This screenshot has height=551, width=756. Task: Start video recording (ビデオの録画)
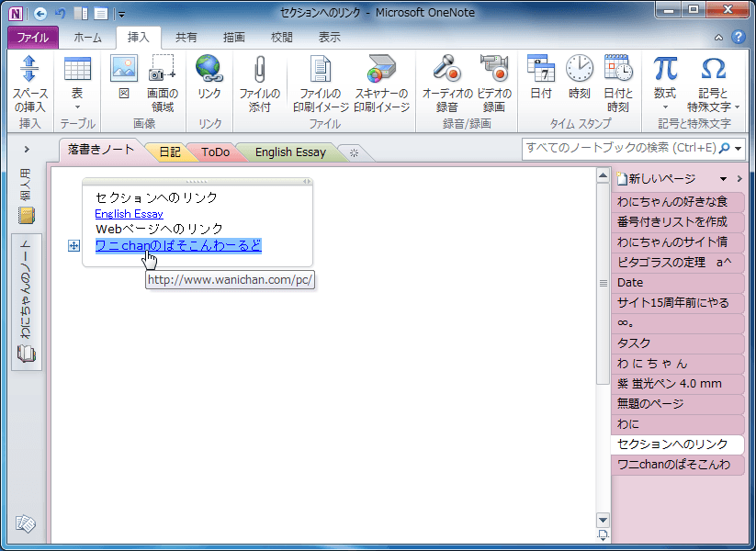point(493,84)
